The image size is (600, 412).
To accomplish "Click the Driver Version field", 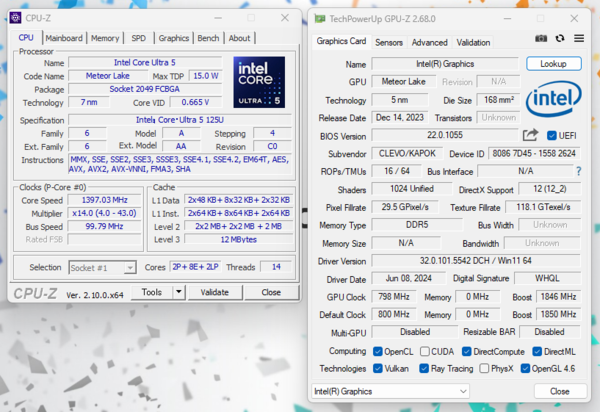I will point(476,261).
